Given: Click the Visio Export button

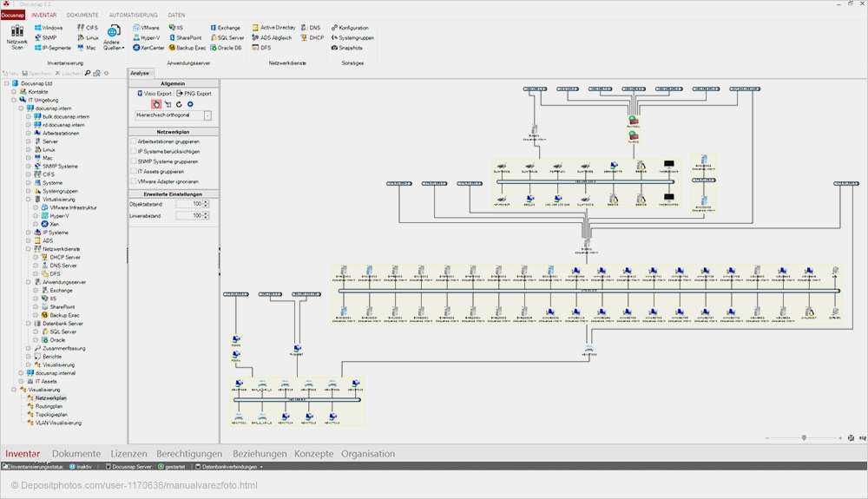Looking at the screenshot, I should 154,92.
